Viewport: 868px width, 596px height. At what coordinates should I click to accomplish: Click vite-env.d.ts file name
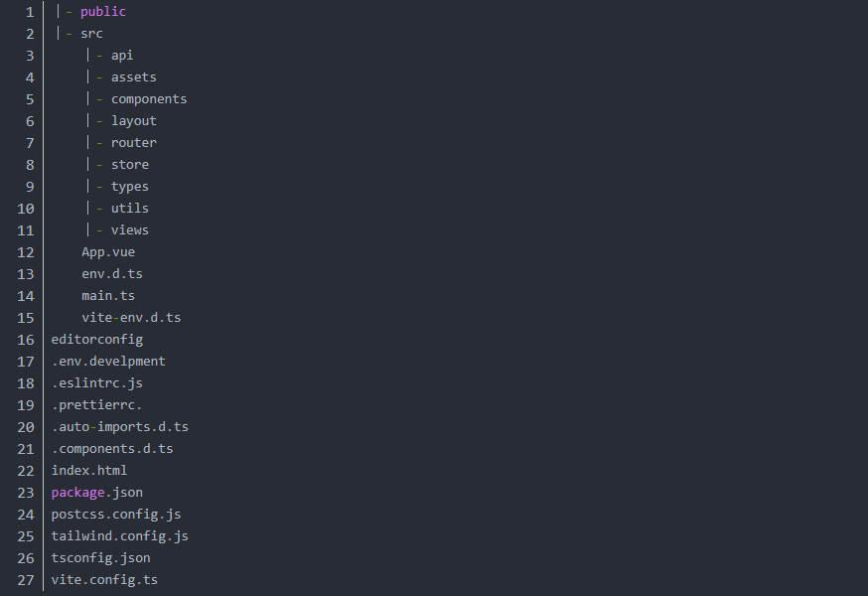pos(131,318)
